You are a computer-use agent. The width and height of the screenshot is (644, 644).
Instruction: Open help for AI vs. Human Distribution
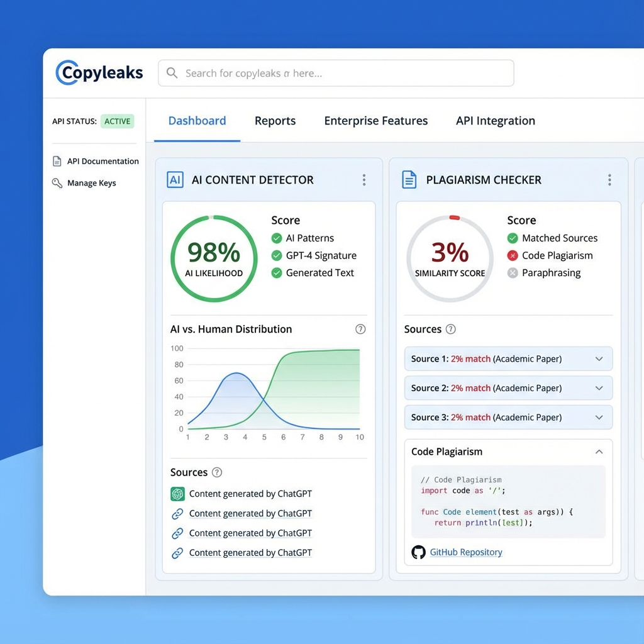(360, 329)
